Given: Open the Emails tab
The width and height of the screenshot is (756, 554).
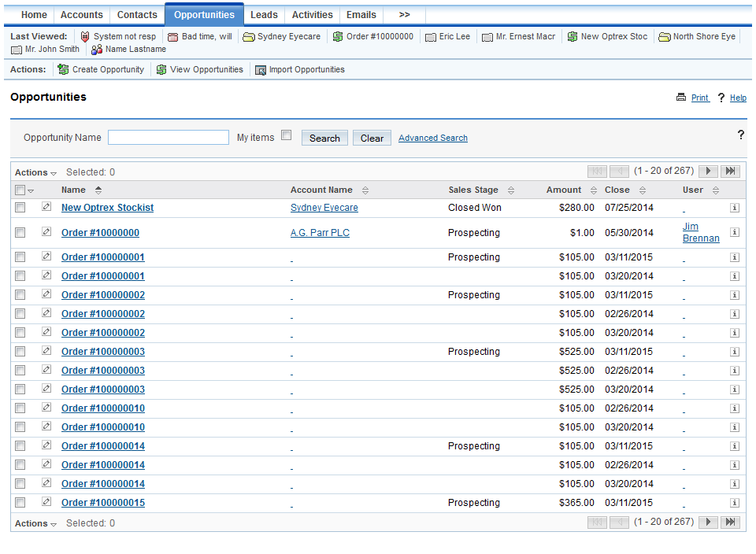Looking at the screenshot, I should coord(361,14).
